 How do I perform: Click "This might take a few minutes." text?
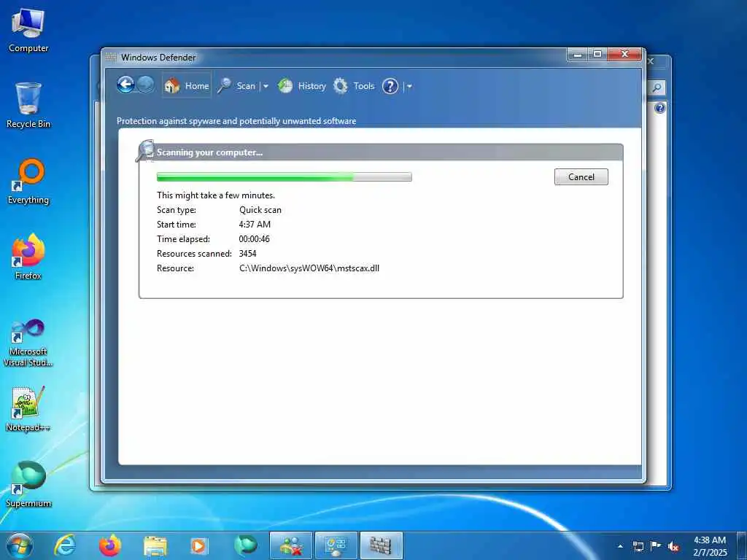[216, 195]
